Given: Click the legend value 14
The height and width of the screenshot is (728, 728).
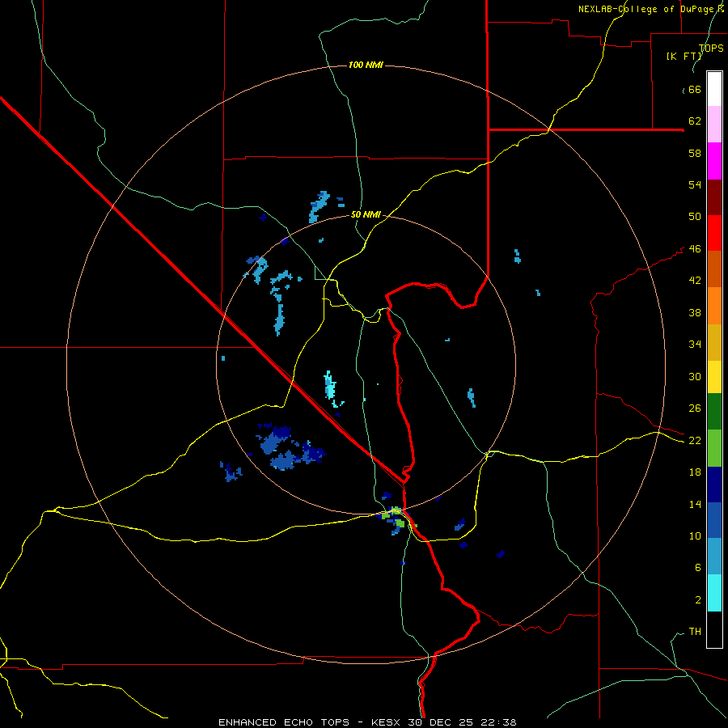Looking at the screenshot, I should click(x=695, y=504).
